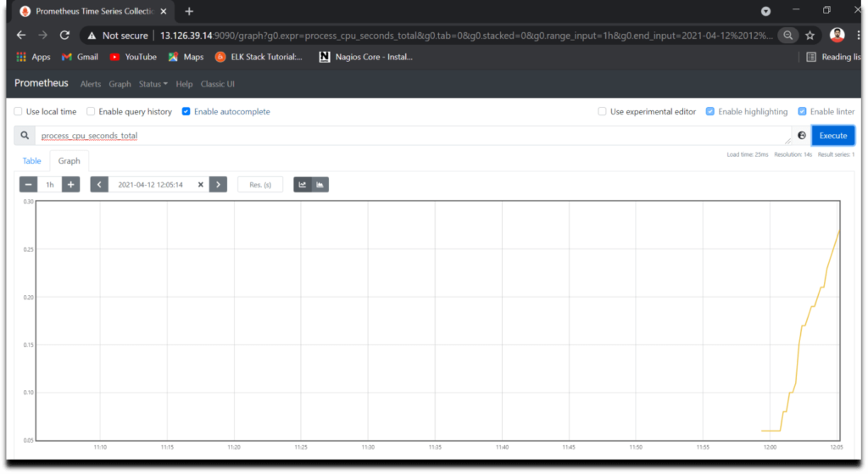This screenshot has width=868, height=474.
Task: Select the Graph tab
Action: [70, 160]
